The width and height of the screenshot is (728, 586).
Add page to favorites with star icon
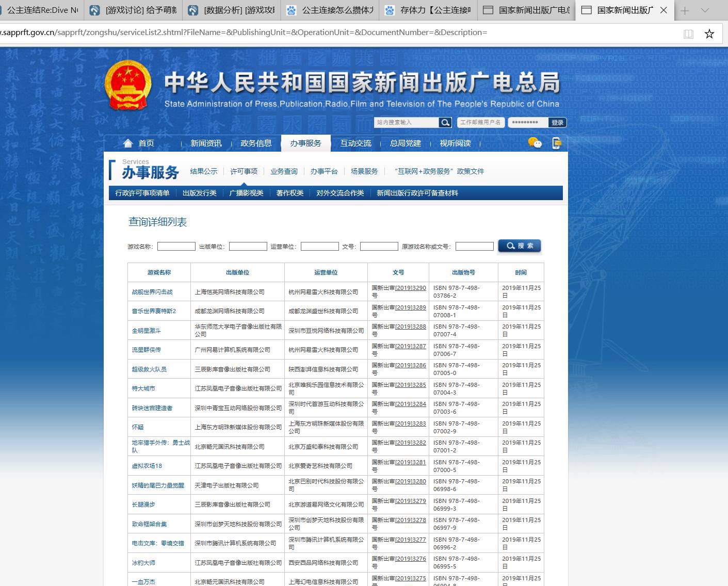click(x=709, y=34)
